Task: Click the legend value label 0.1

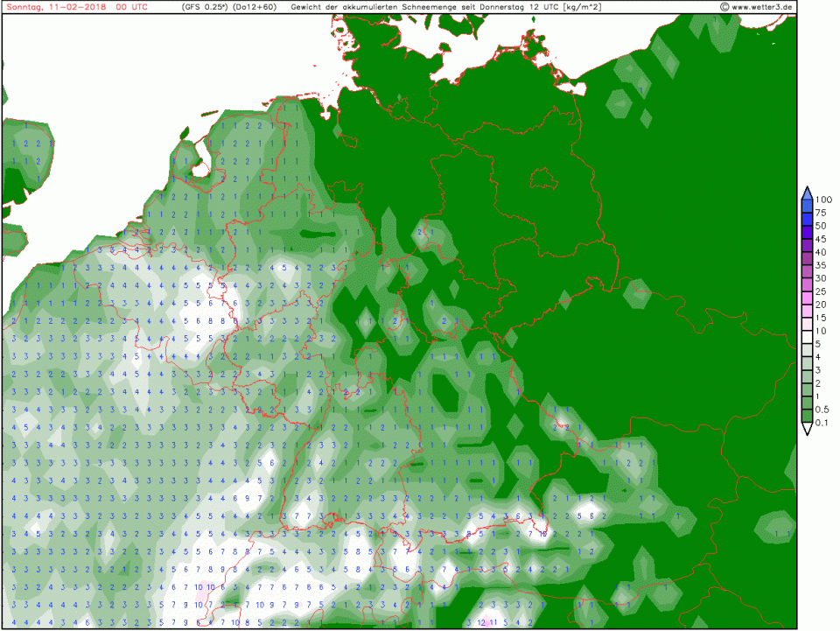Action: pos(822,423)
